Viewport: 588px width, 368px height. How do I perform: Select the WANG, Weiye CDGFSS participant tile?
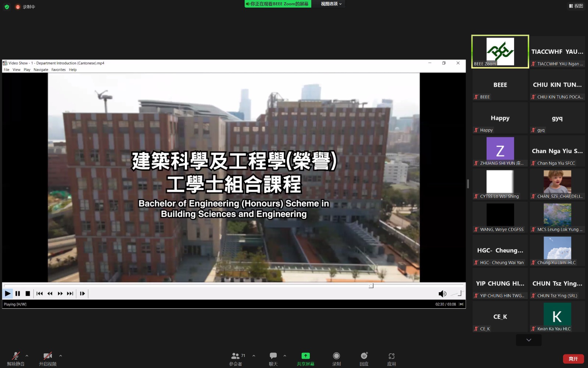click(x=500, y=217)
